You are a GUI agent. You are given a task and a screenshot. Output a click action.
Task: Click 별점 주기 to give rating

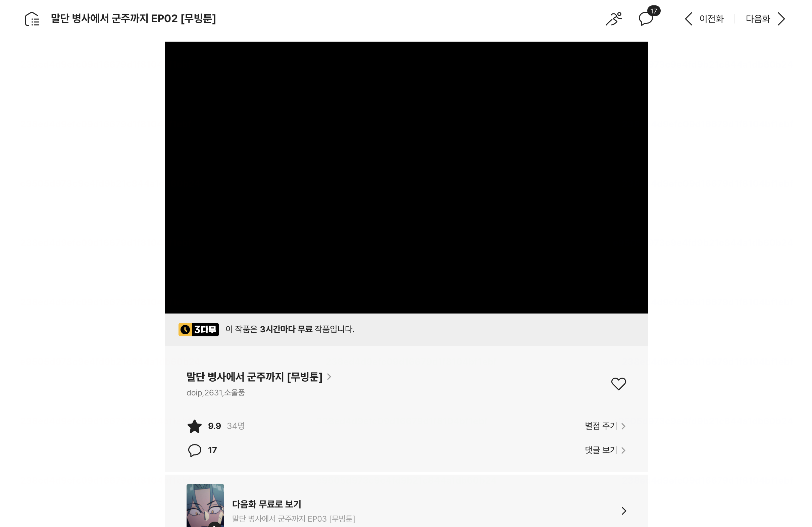coord(601,426)
